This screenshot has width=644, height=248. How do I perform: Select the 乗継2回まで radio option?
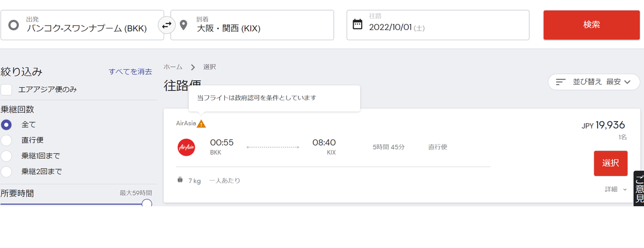point(6,171)
